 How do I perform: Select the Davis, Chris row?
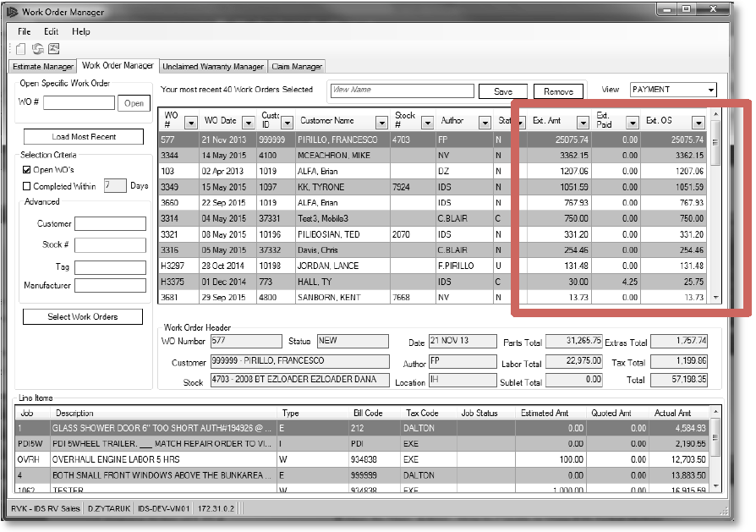(432, 250)
